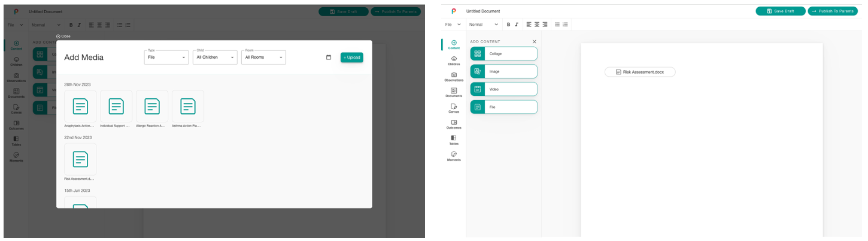Click the blank page area below the file chip
The height and width of the screenshot is (241, 868).
[702, 156]
